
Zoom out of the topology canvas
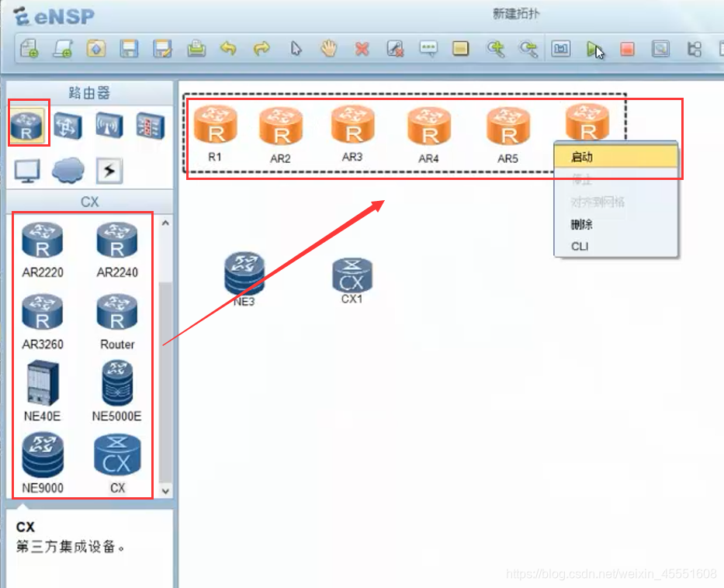coord(528,48)
